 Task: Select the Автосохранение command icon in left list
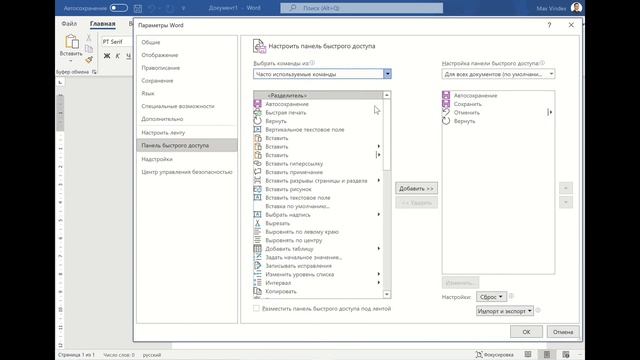[258, 104]
